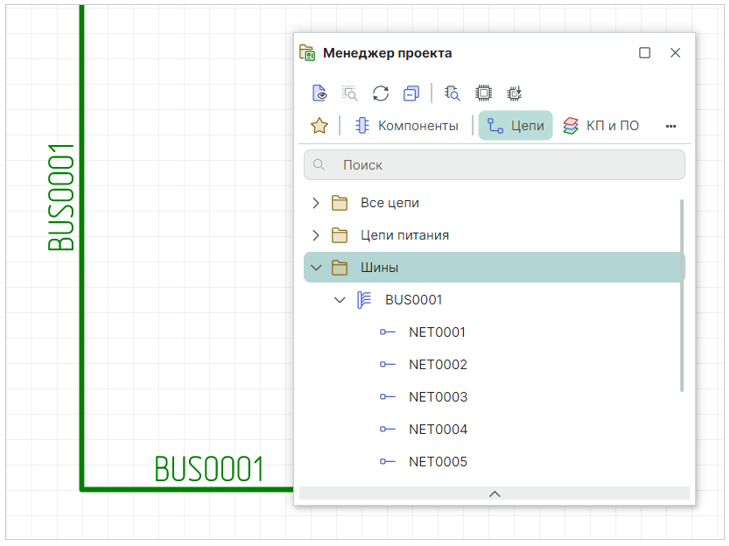729x546 pixels.
Task: Click the refresh arrows icon
Action: click(381, 93)
